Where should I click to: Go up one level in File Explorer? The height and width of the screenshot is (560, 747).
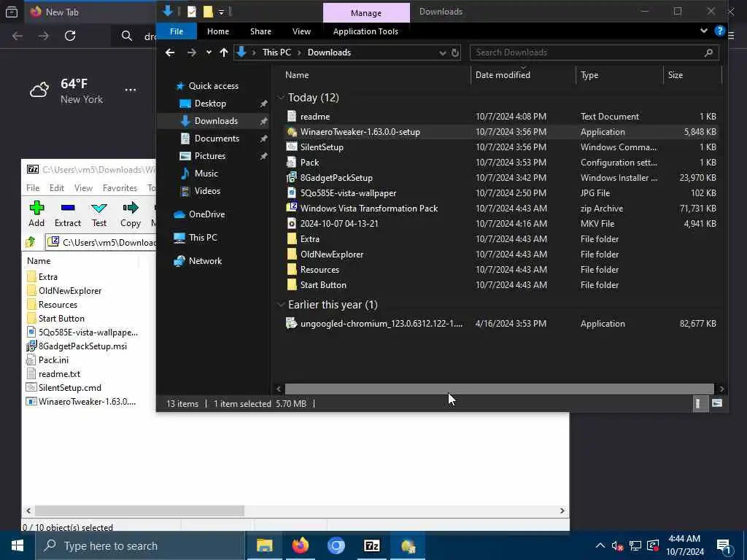[x=223, y=52]
